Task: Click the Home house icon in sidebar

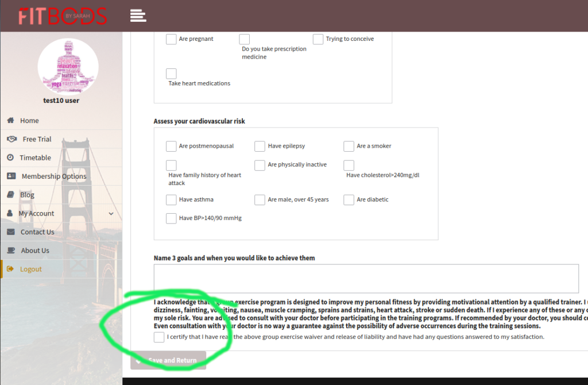Action: tap(10, 121)
